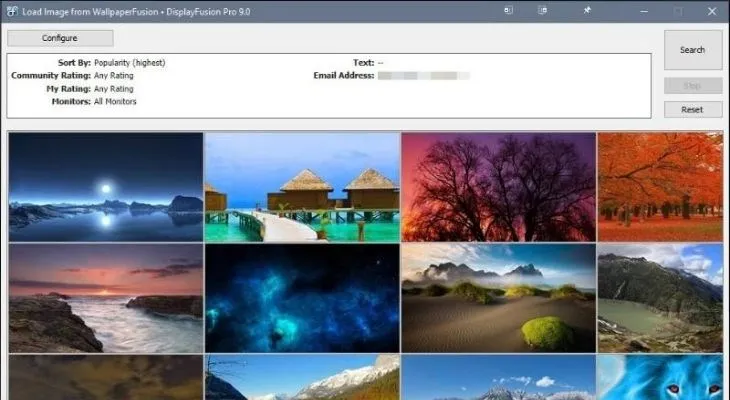Click the My Rating 'Any Rating' value
Image resolution: width=730 pixels, height=400 pixels.
[x=114, y=88]
